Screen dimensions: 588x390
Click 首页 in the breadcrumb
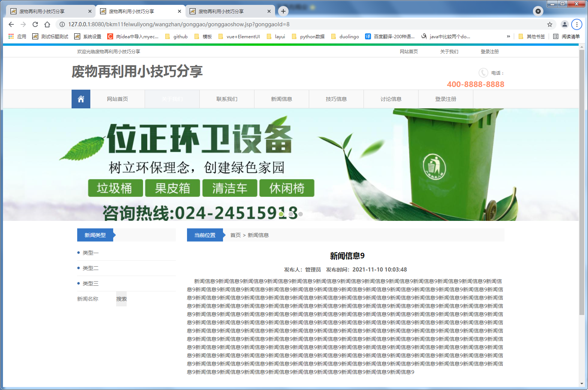235,235
